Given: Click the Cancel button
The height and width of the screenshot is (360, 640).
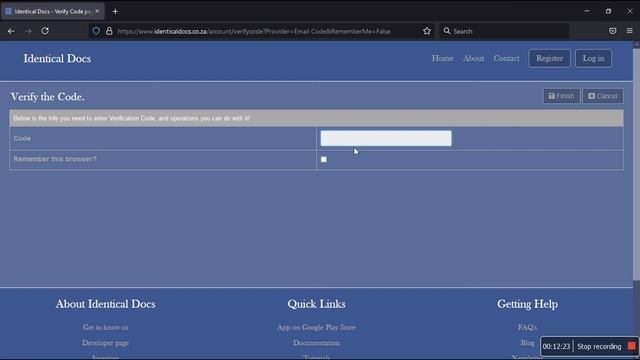Looking at the screenshot, I should 603,96.
